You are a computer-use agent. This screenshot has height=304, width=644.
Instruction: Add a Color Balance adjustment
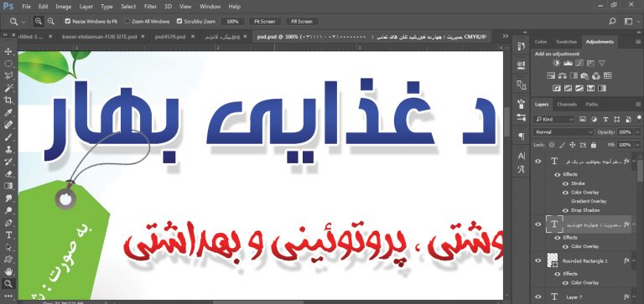(563, 76)
